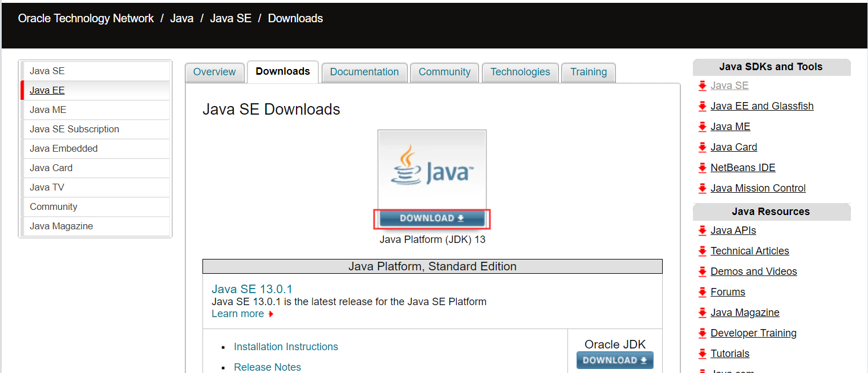Click red arrow icon beside Java Card link
Image resolution: width=868 pixels, height=373 pixels.
(x=703, y=148)
